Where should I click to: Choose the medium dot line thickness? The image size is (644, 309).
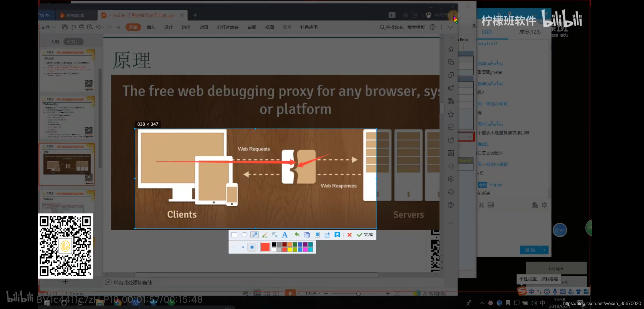[243, 247]
